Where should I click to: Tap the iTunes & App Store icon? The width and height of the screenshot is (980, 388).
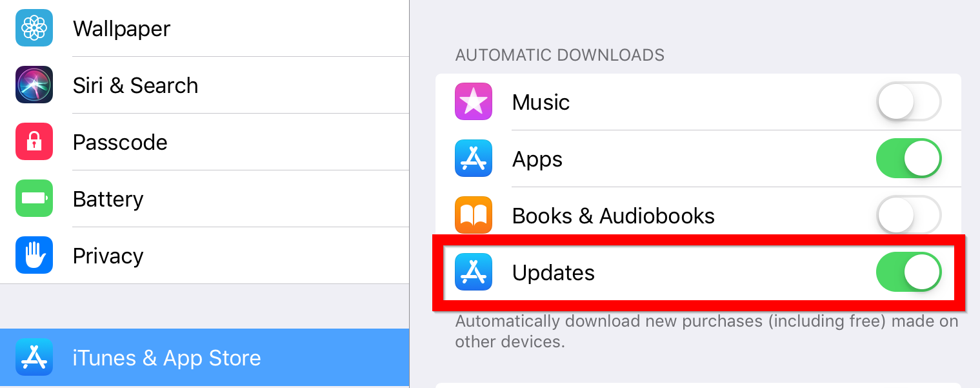coord(34,357)
